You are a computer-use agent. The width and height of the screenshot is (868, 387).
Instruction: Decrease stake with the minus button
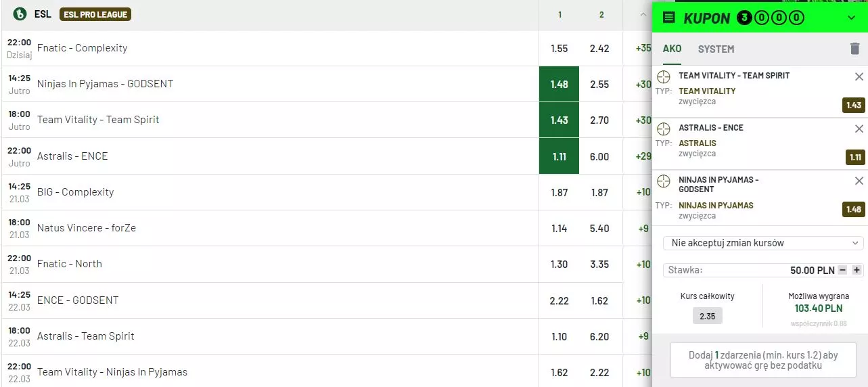click(x=842, y=270)
